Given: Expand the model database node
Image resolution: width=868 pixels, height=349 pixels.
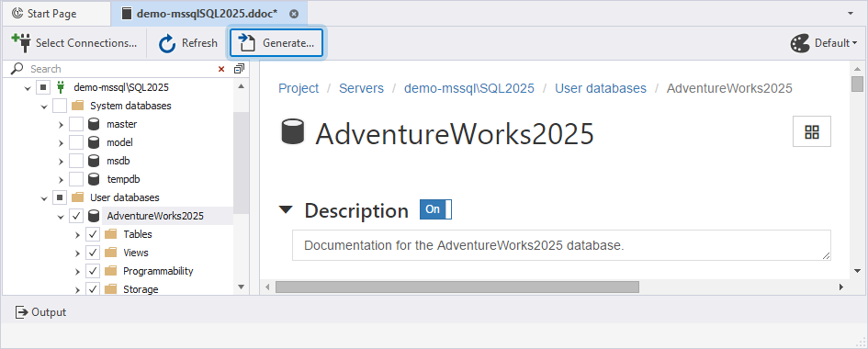Looking at the screenshot, I should [61, 142].
